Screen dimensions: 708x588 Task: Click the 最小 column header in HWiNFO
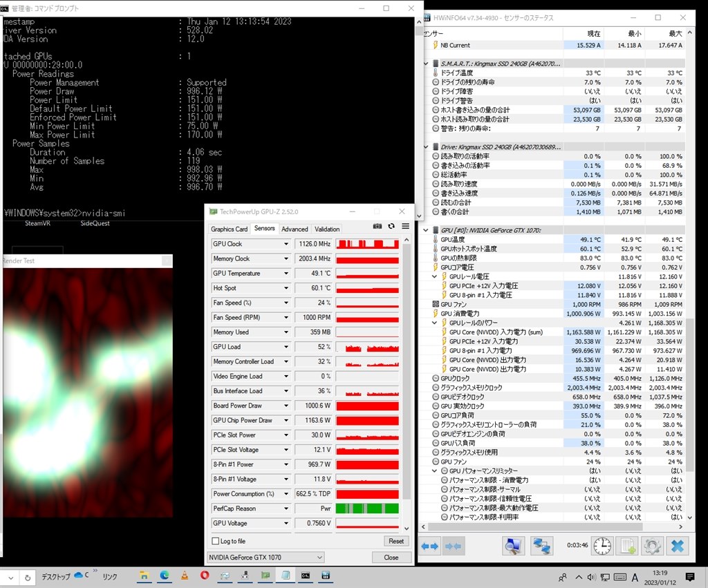pyautogui.click(x=624, y=34)
